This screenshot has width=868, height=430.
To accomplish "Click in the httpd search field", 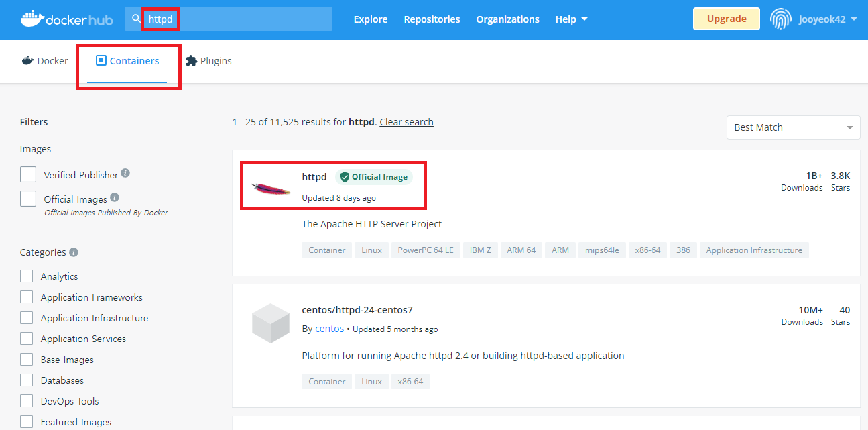I will click(x=228, y=19).
